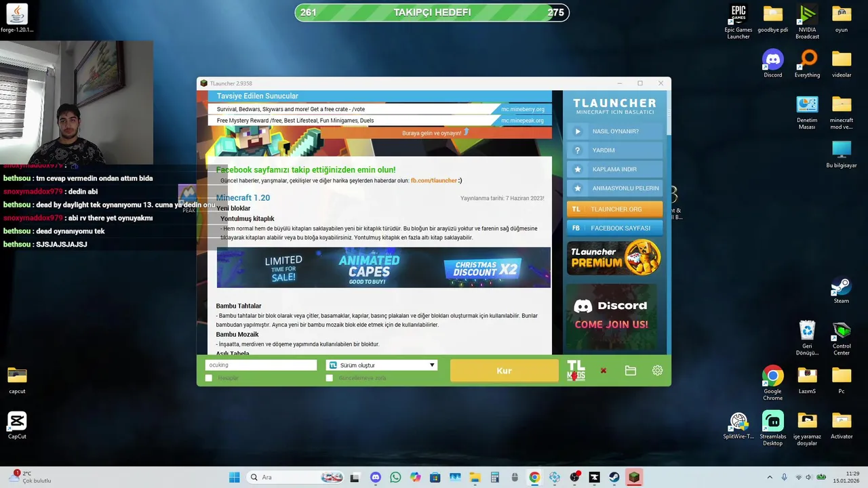
Task: Open NASIL OYNANIR? sidebar item
Action: coord(614,131)
